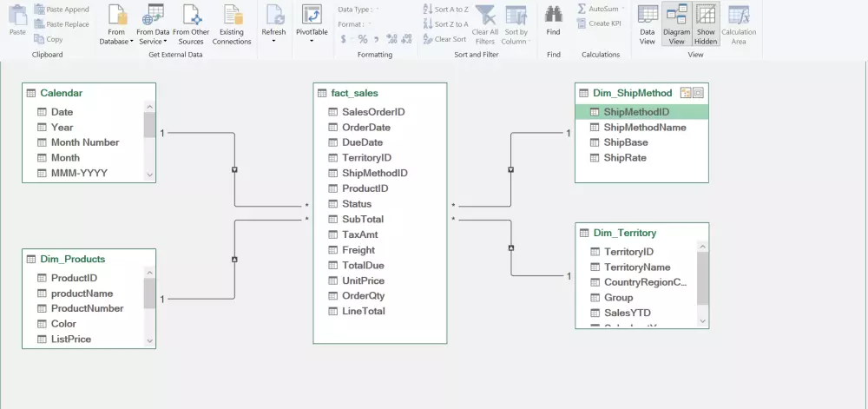Click the Paste Append button

click(x=61, y=10)
